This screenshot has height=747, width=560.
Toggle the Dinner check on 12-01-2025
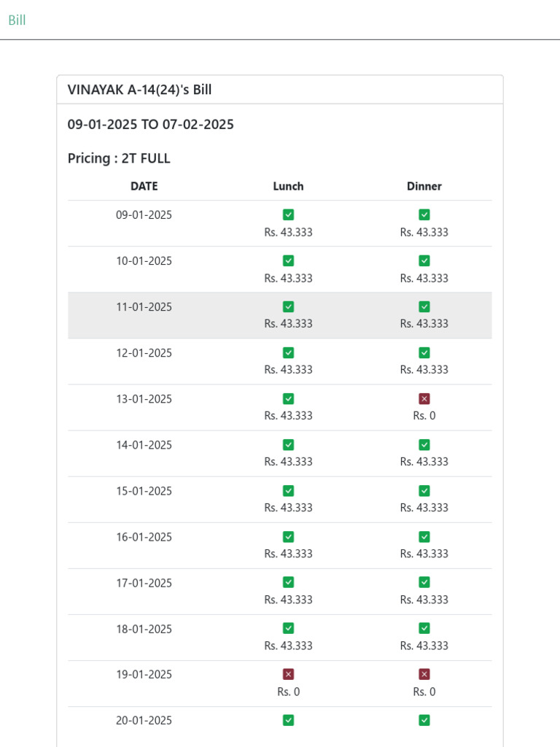(424, 352)
